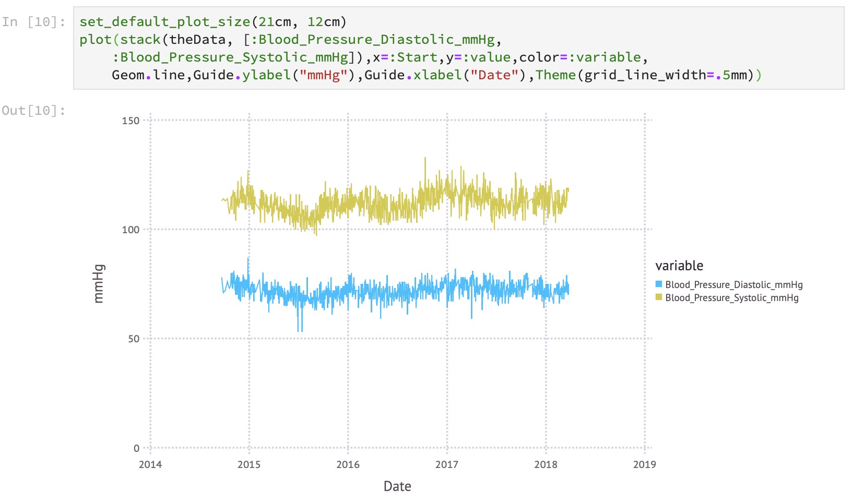This screenshot has width=852, height=504.
Task: Click the "Date" string in the code
Action: pyautogui.click(x=495, y=75)
